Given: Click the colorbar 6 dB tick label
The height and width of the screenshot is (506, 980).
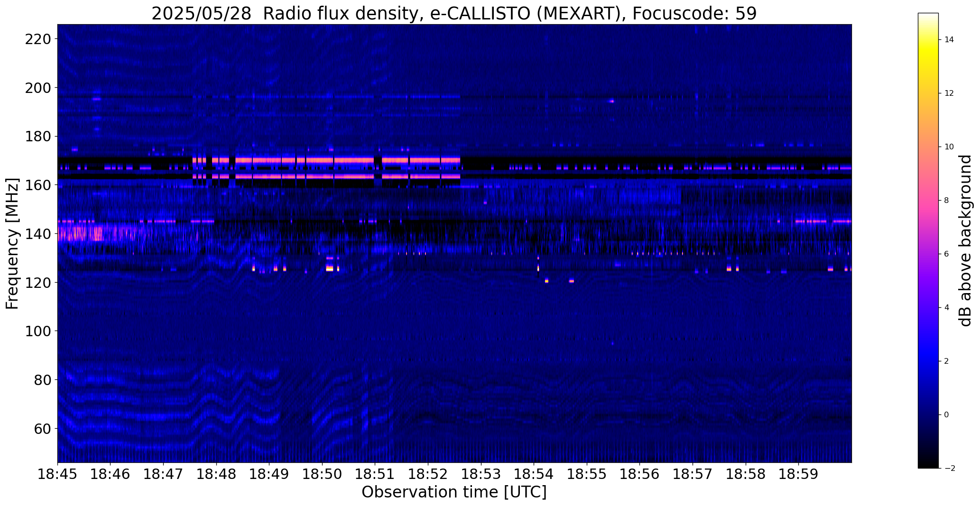Looking at the screenshot, I should (x=947, y=254).
